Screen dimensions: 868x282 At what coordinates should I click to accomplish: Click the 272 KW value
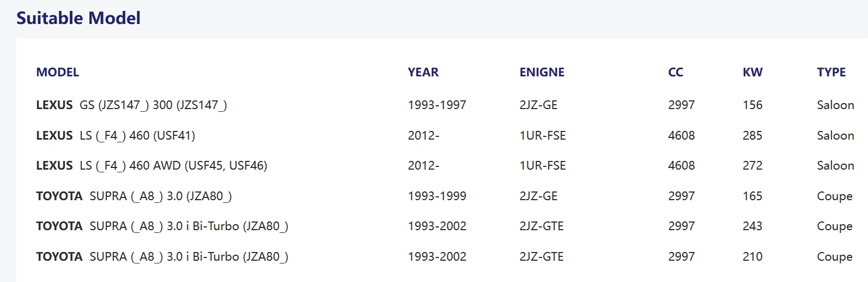(752, 166)
